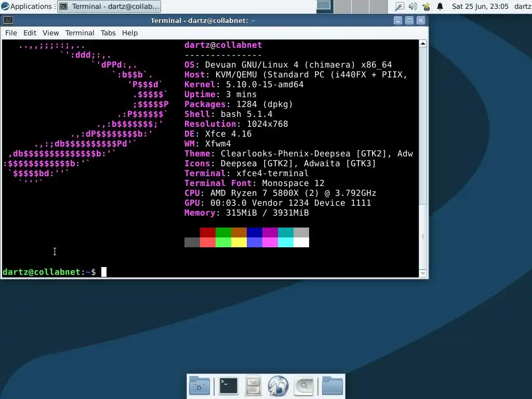Click the bright cyan color block
The height and width of the screenshot is (399, 532).
click(286, 242)
